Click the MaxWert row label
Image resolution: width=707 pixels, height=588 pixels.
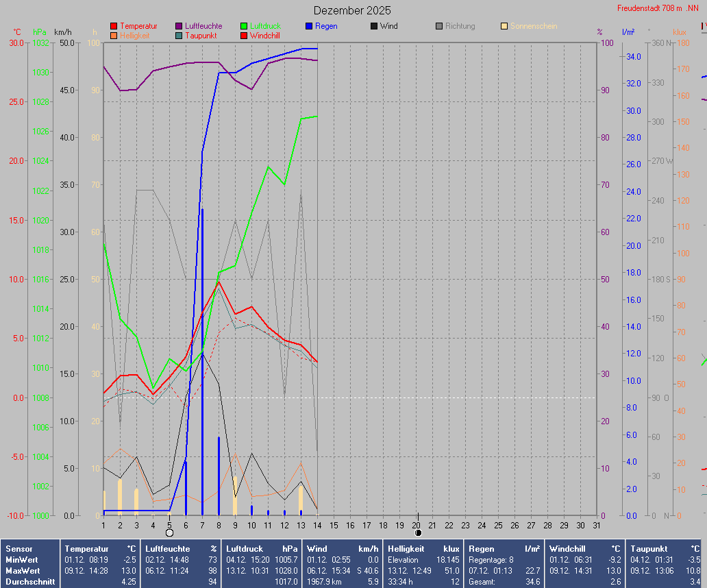[23, 571]
